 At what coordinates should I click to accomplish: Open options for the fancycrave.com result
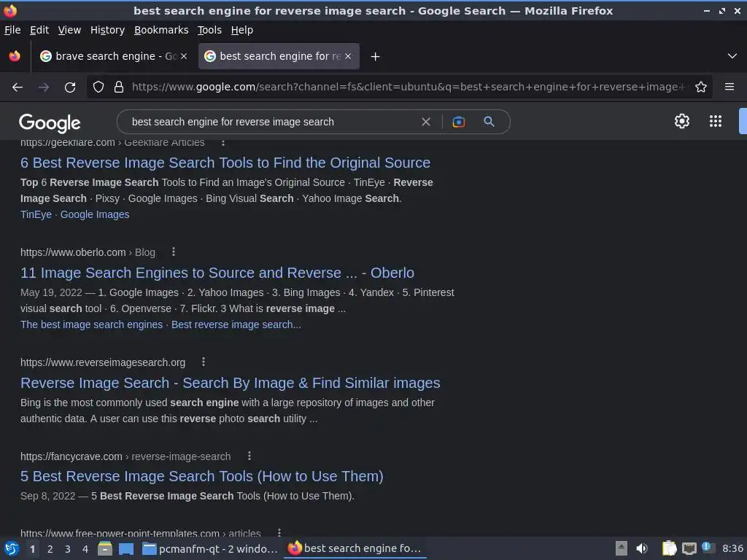pos(249,456)
